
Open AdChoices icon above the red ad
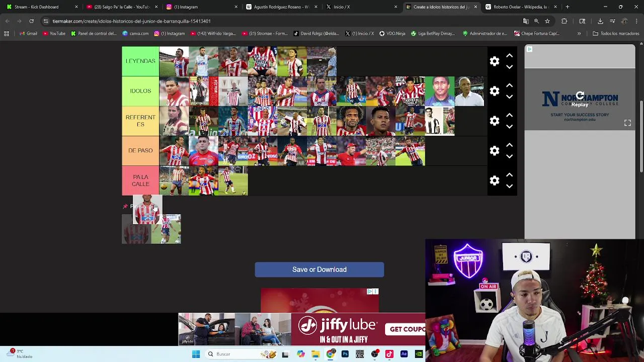(370, 292)
